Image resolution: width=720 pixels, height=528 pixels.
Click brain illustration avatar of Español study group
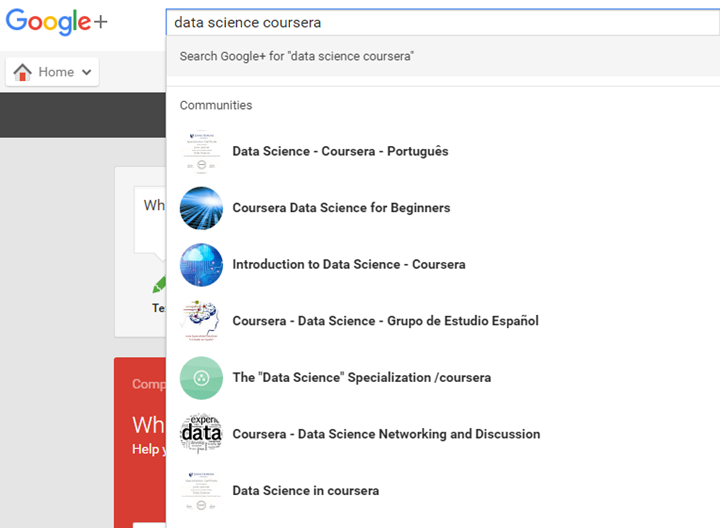(201, 321)
